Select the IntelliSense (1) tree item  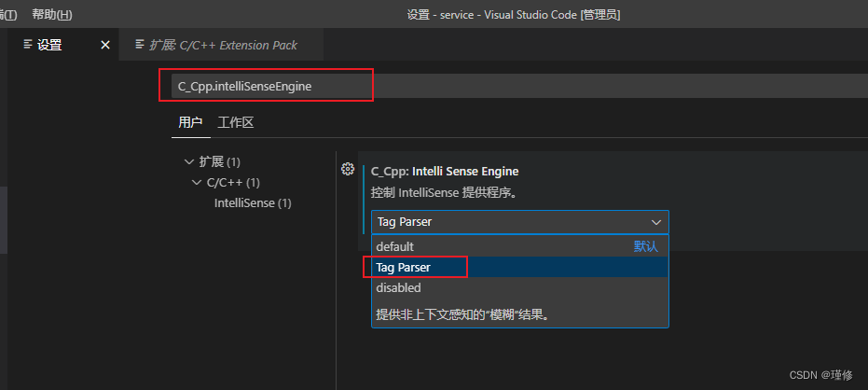pos(253,203)
